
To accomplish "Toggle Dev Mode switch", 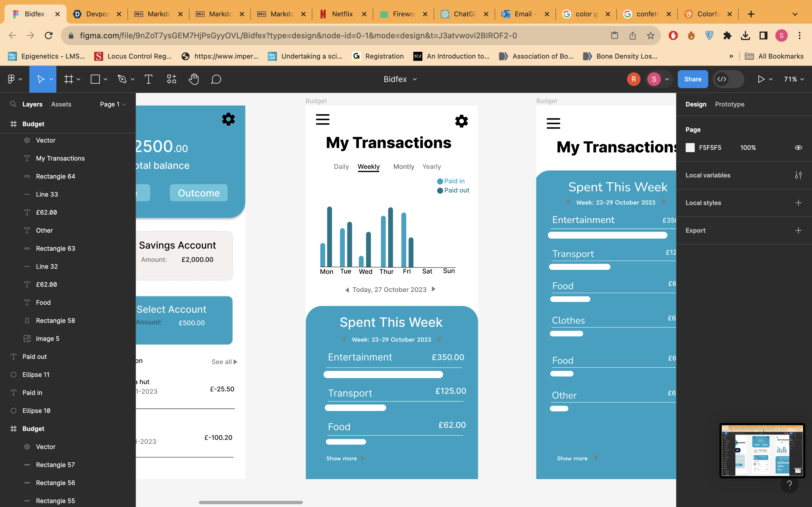I will pyautogui.click(x=728, y=79).
